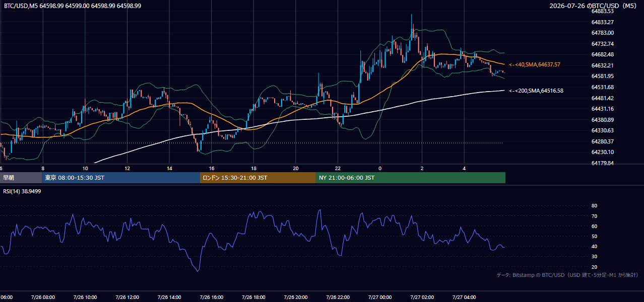This screenshot has width=644, height=302.
Task: Click hour label 16 below price chart
Action: coord(211,168)
